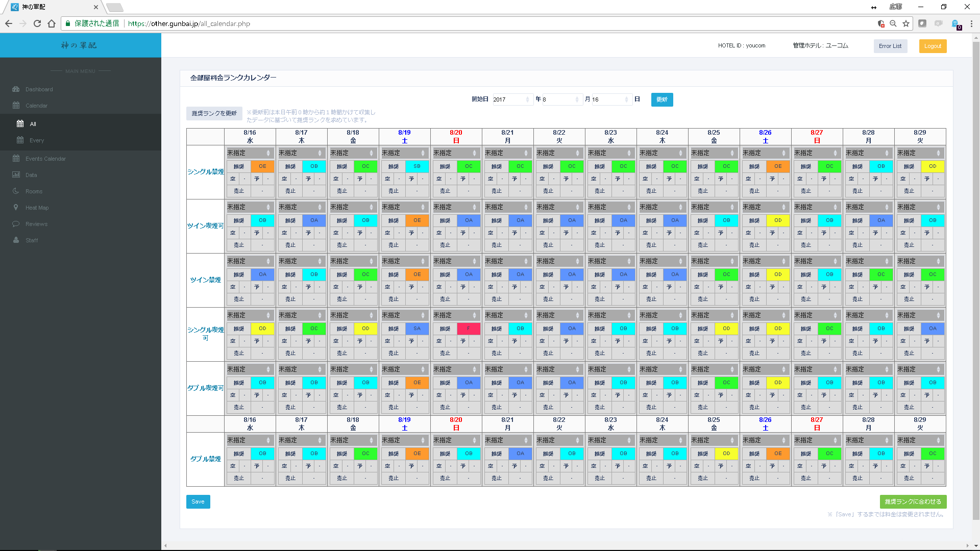Open the ツイン喫煙可 room type link
Viewport: 980px width, 551px height.
[206, 226]
